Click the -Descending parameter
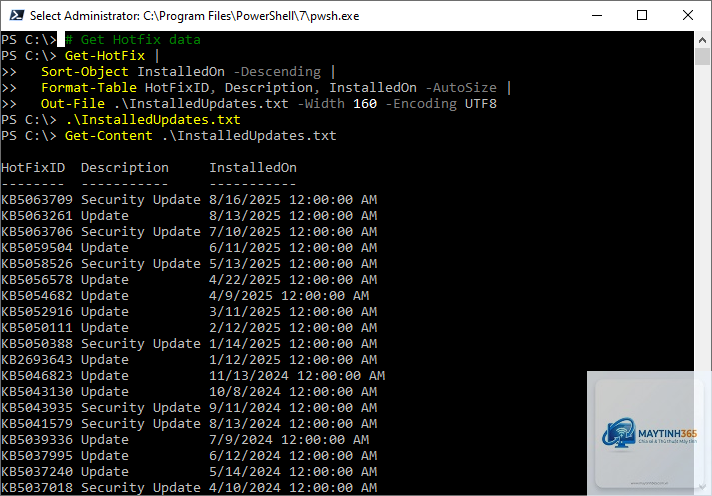712x496 pixels. (277, 72)
